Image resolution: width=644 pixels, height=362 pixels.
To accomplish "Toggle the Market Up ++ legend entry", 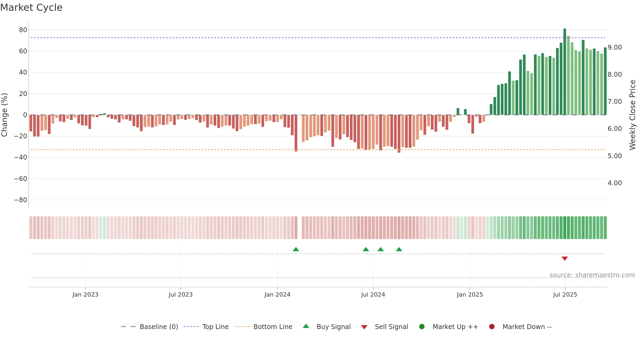I will pyautogui.click(x=449, y=327).
